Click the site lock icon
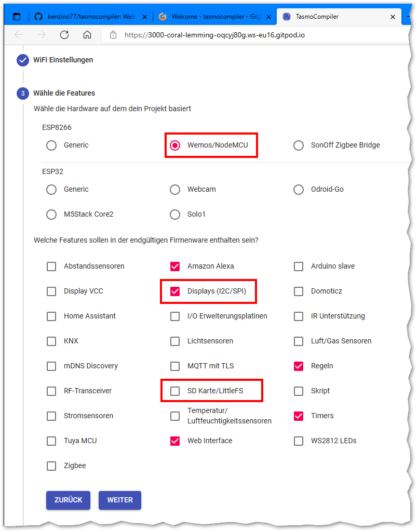Image resolution: width=418 pixels, height=532 pixels. pyautogui.click(x=113, y=35)
